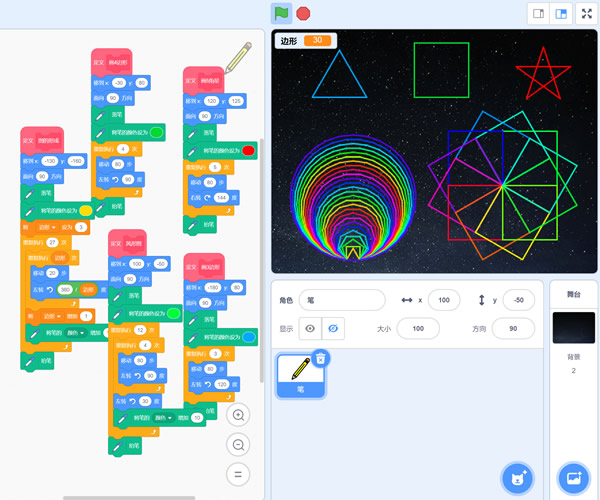Zoom in the code workspace

coord(238,415)
